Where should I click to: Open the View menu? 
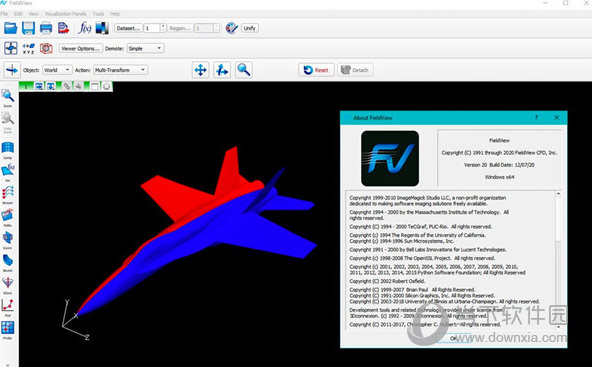(34, 14)
